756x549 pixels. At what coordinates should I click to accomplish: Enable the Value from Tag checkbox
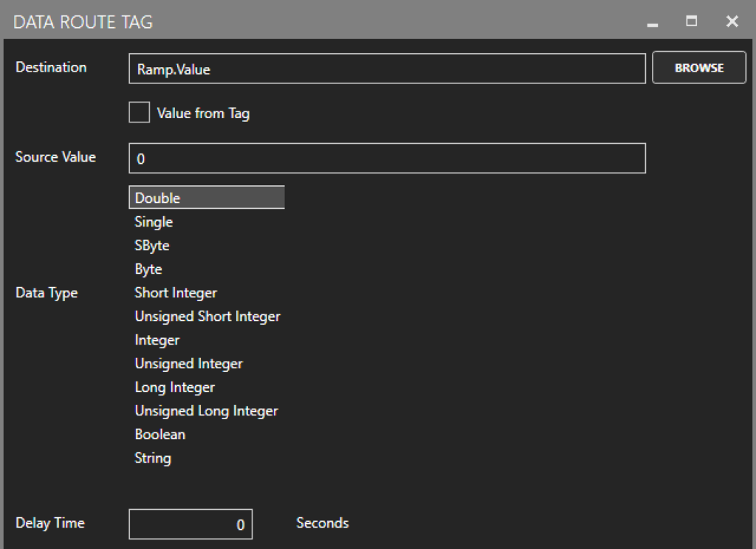pos(140,113)
